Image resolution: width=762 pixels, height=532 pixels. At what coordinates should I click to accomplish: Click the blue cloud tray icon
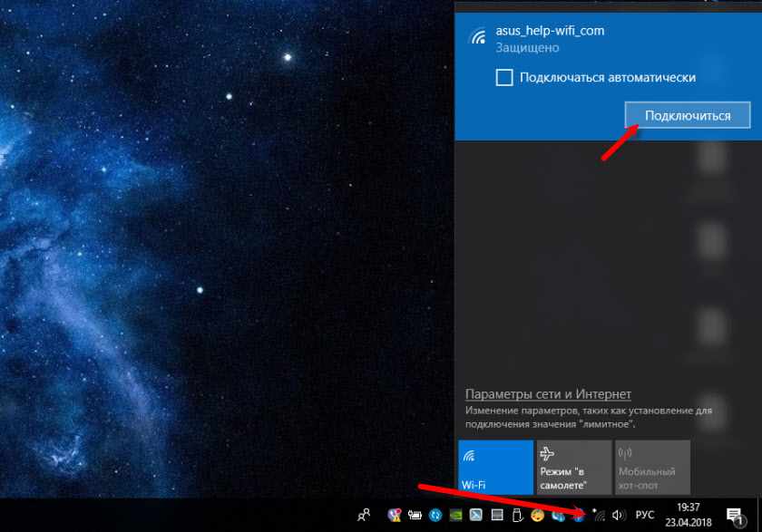click(x=558, y=515)
